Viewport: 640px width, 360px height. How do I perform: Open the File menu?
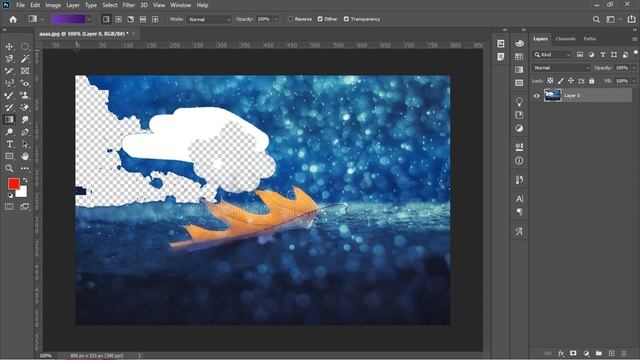[20, 5]
